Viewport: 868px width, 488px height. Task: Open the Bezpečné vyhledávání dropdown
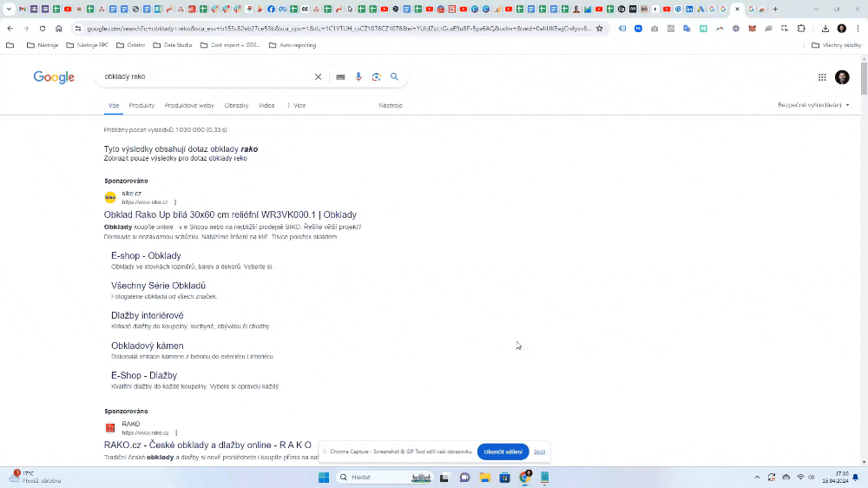pos(813,105)
